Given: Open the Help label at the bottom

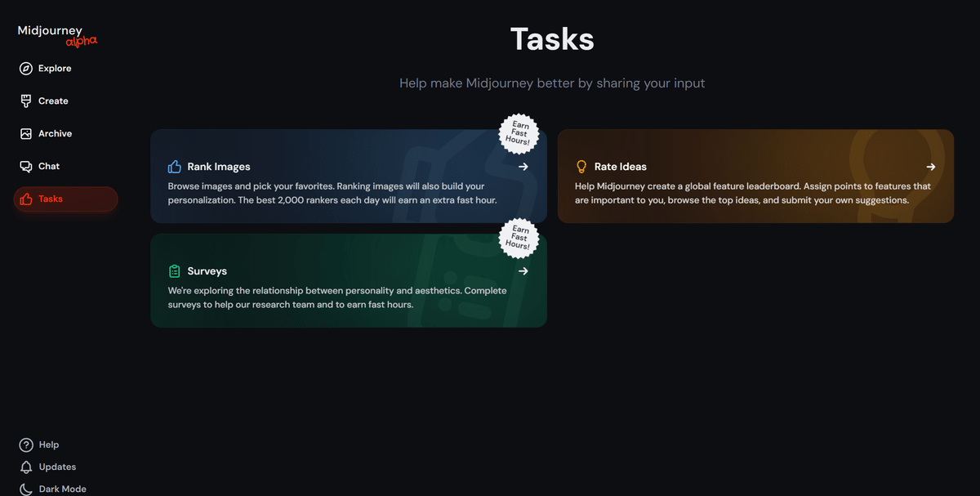Looking at the screenshot, I should tap(49, 445).
